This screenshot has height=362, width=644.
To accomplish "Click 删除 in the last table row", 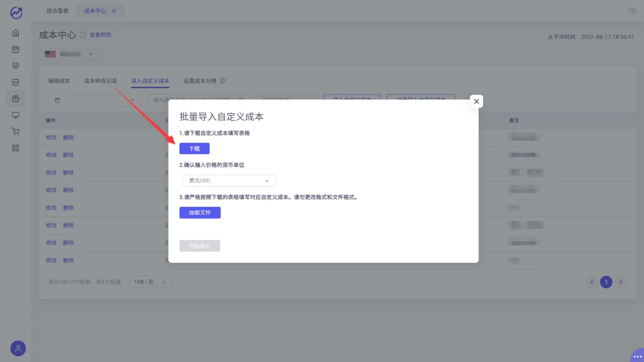I will 68,260.
